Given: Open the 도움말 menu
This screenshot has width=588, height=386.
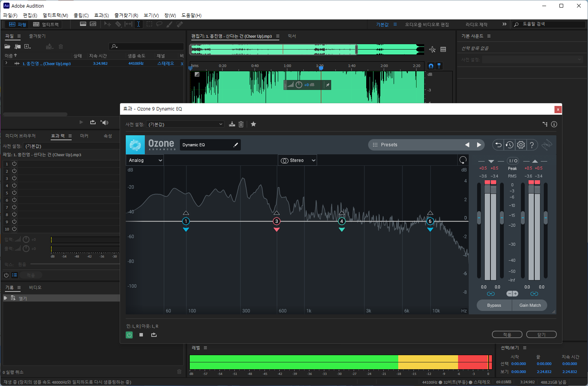Looking at the screenshot, I should coord(191,15).
